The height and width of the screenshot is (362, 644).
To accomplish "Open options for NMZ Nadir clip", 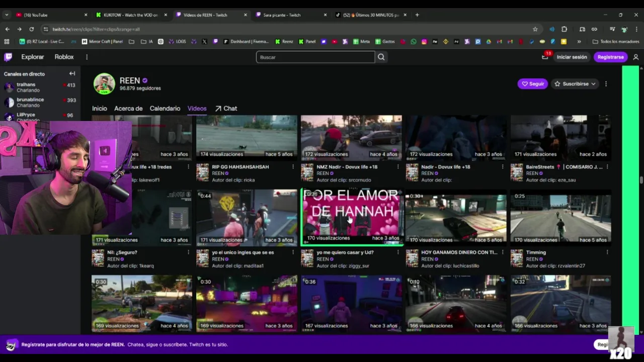I will point(398,167).
